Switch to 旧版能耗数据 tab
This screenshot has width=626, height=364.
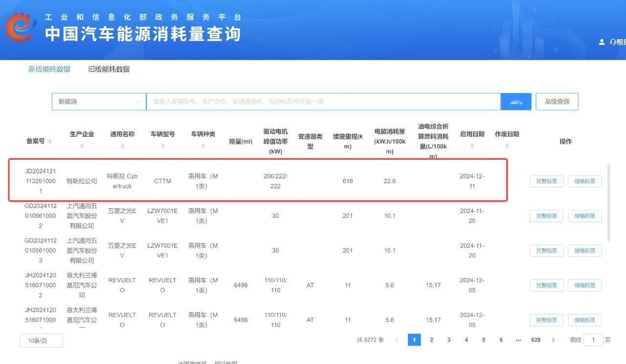(x=109, y=69)
